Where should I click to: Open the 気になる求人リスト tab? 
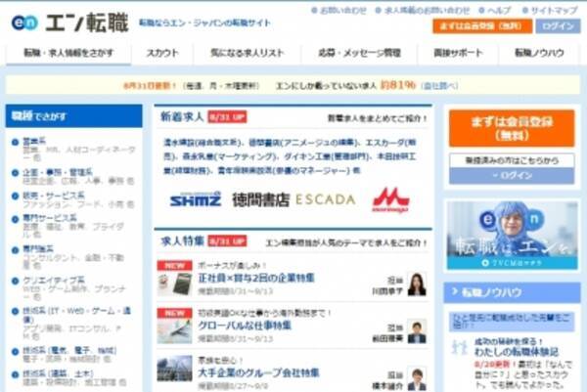coord(248,54)
